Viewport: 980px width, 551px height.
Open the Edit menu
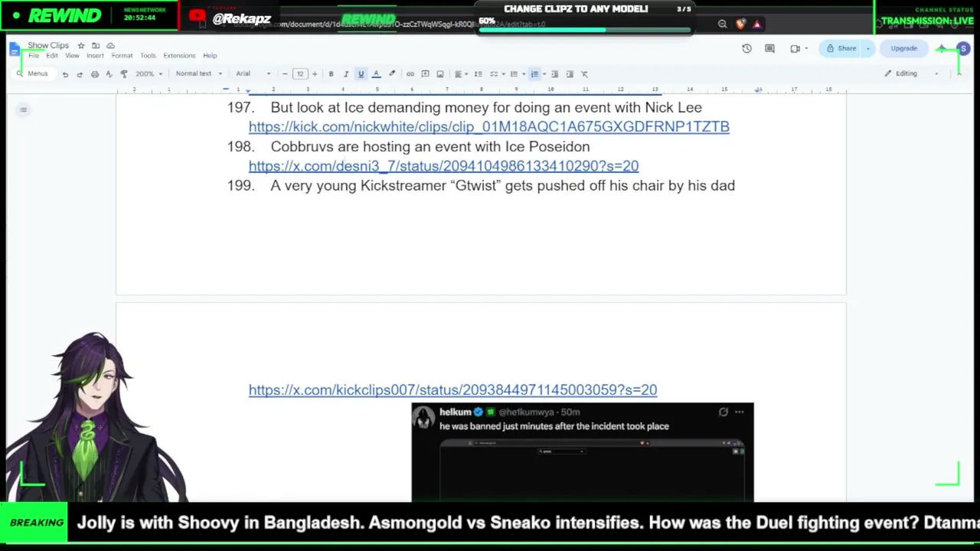click(52, 56)
